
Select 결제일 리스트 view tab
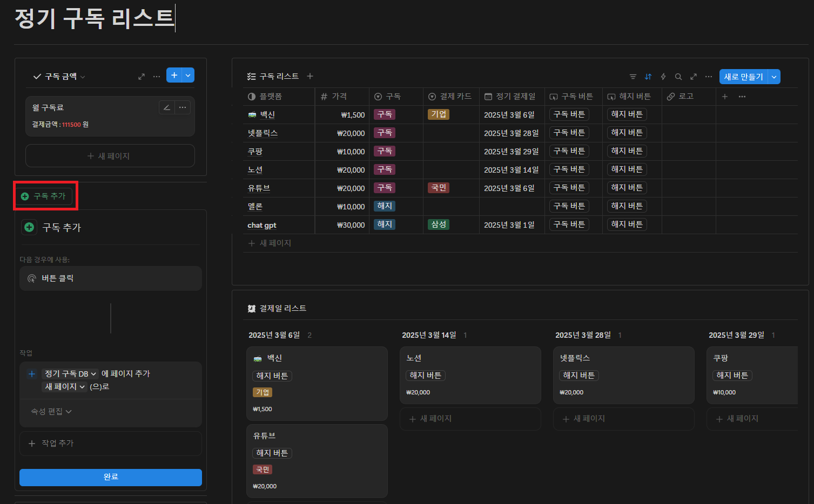pos(277,309)
